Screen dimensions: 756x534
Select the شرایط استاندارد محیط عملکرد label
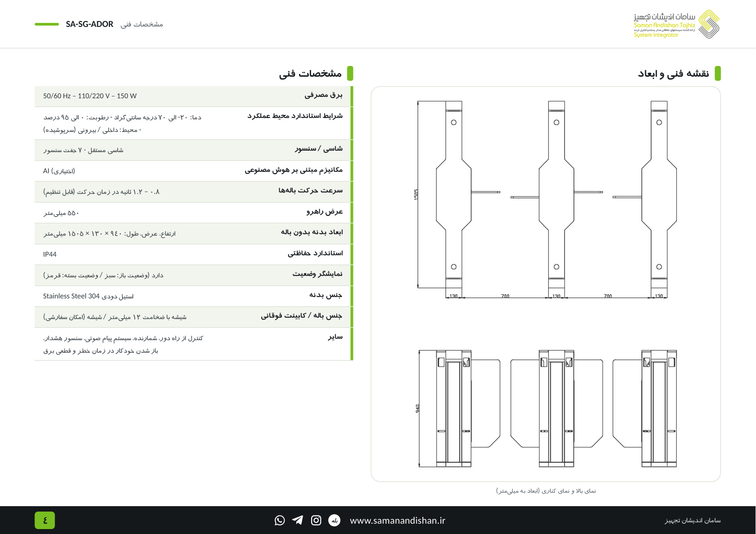point(295,116)
